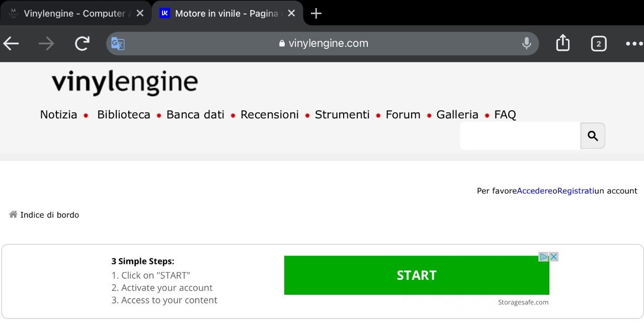Open a new tab with the plus icon
Viewport: 644px width, 327px height.
pos(316,14)
